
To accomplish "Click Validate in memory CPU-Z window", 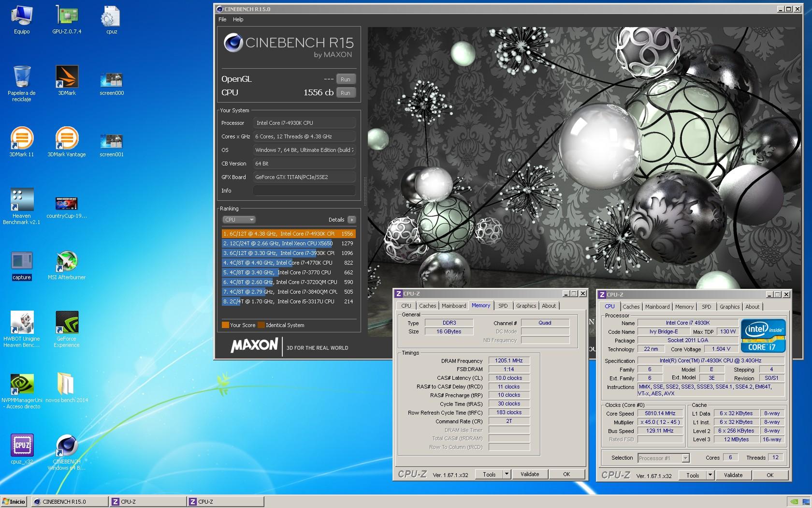I will tap(530, 475).
